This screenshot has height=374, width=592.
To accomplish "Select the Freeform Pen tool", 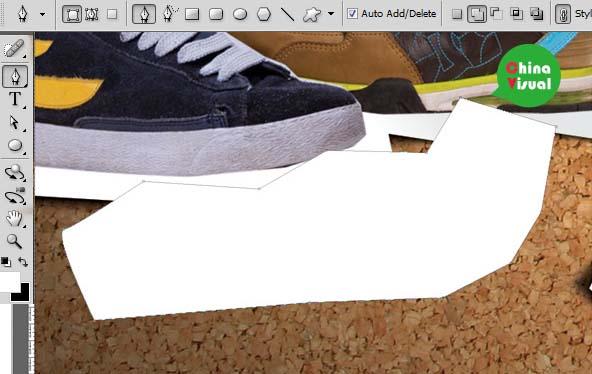I will [170, 14].
